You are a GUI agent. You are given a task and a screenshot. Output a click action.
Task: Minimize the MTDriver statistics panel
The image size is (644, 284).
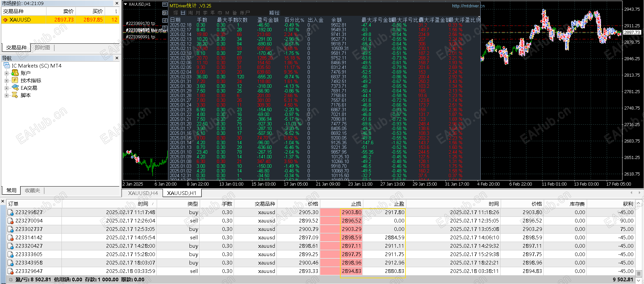pyautogui.click(x=165, y=5)
